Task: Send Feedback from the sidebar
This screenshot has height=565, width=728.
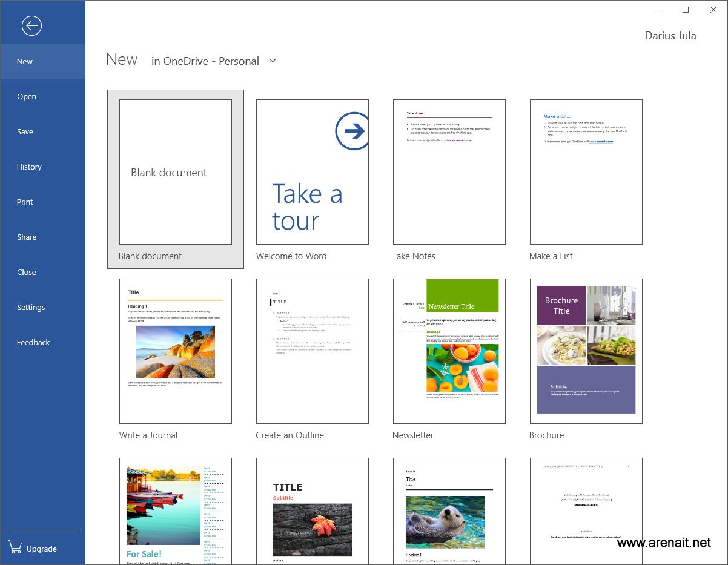Action: 33,342
